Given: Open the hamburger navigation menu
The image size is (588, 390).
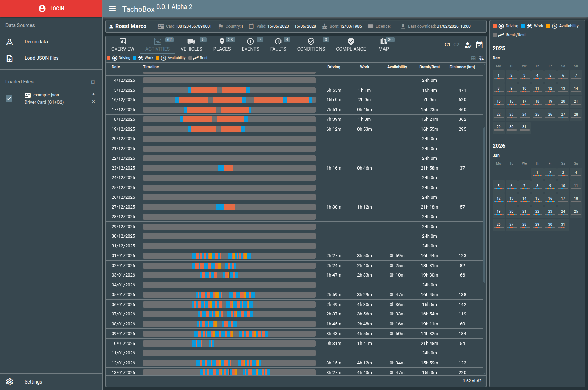Looking at the screenshot, I should point(112,9).
